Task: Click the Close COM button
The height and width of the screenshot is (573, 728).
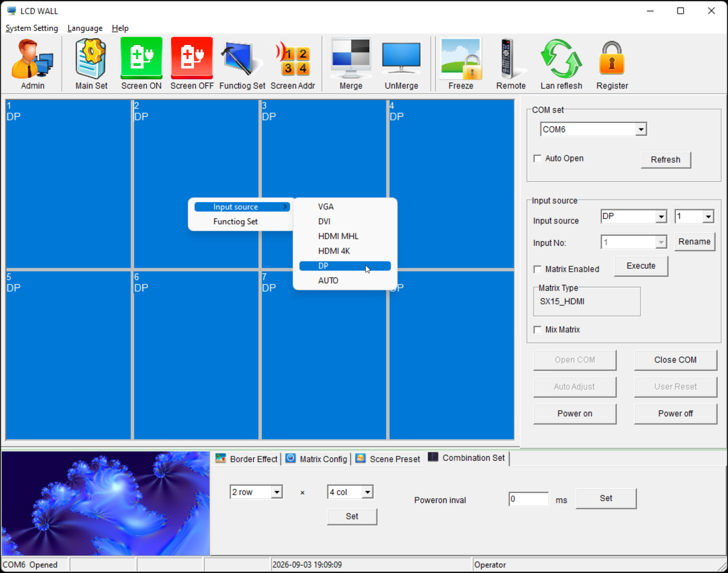Action: point(675,360)
